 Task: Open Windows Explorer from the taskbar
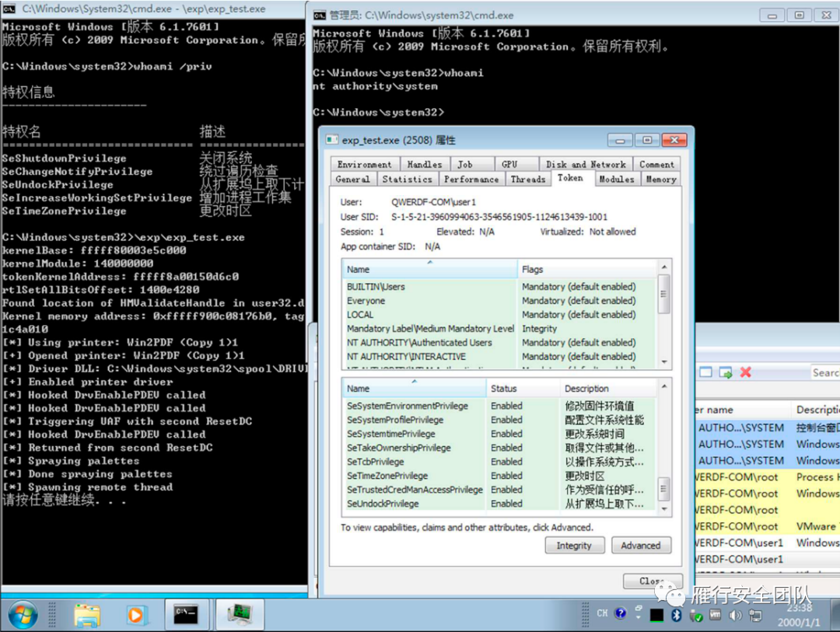coord(87,615)
